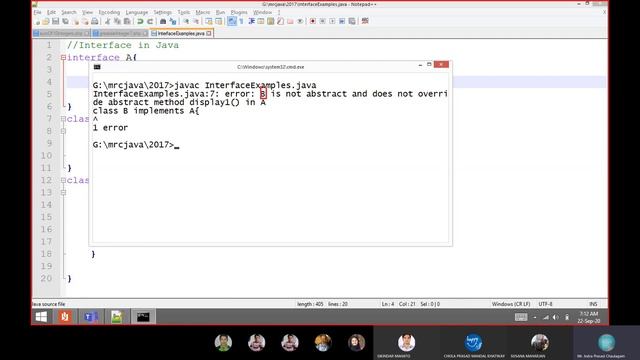Switch to InterfaceExamples.java tab
The image size is (640, 360).
(x=181, y=33)
